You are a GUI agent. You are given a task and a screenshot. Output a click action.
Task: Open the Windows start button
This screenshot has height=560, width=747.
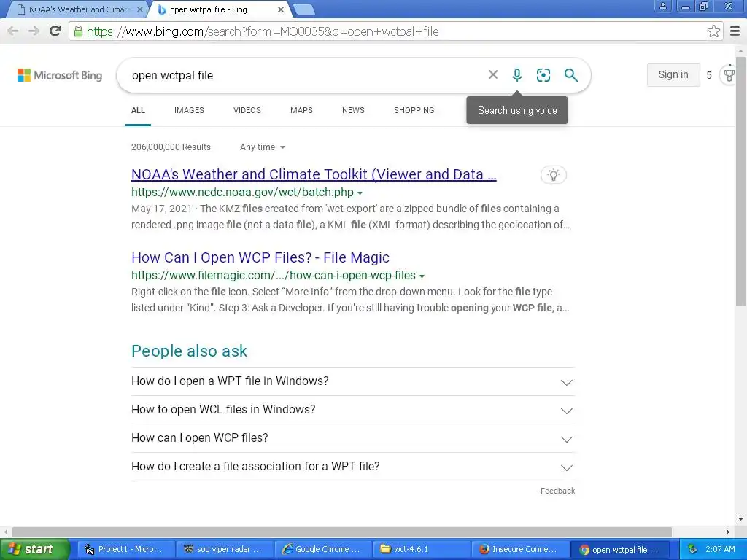[35, 549]
